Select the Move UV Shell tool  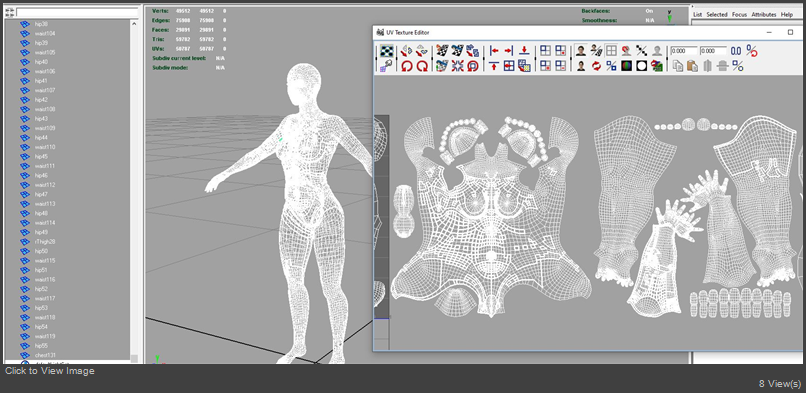[x=386, y=66]
